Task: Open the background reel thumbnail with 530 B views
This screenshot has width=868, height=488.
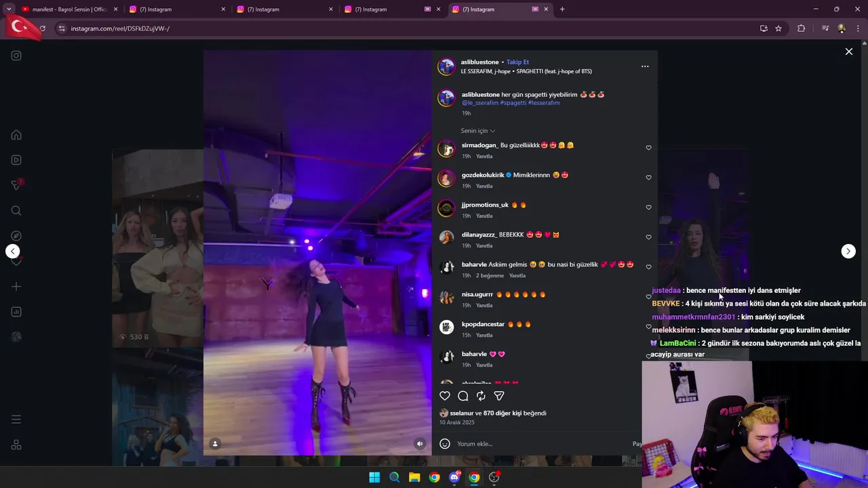Action: pos(157,249)
